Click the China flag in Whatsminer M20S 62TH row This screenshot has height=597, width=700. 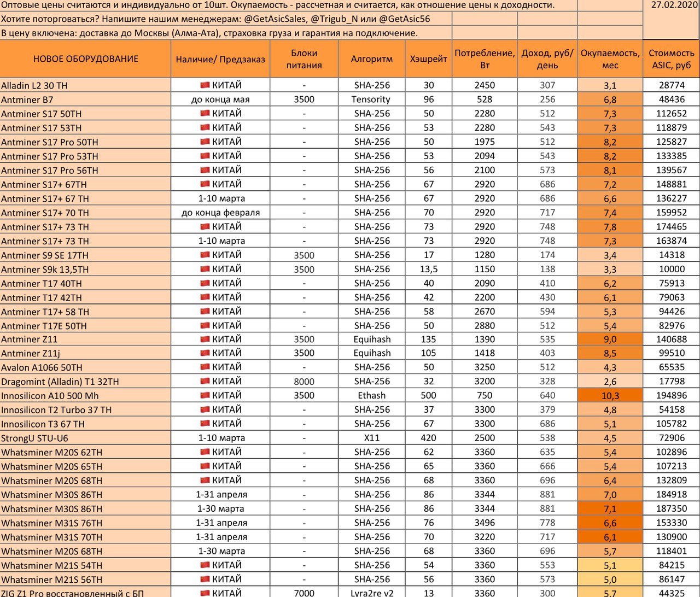[x=205, y=452]
